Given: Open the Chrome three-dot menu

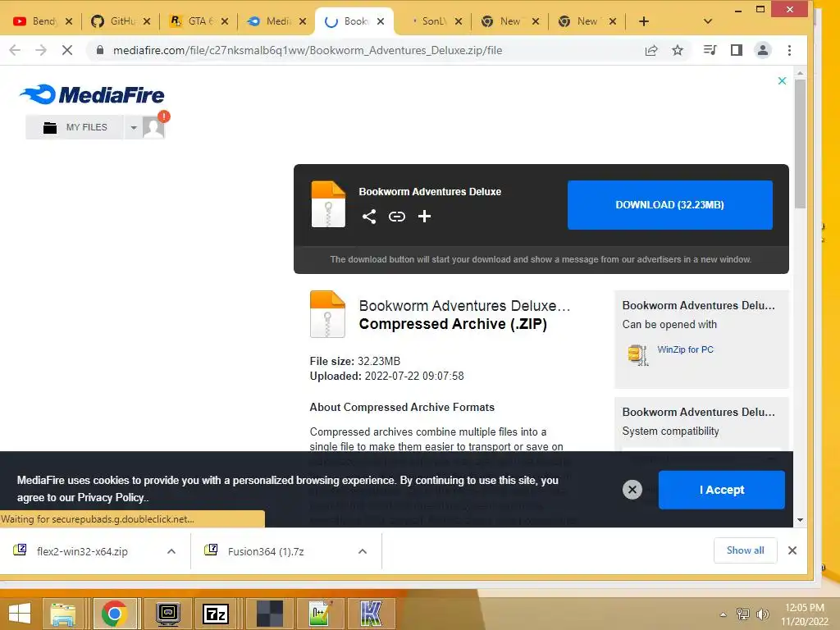Looking at the screenshot, I should (789, 50).
